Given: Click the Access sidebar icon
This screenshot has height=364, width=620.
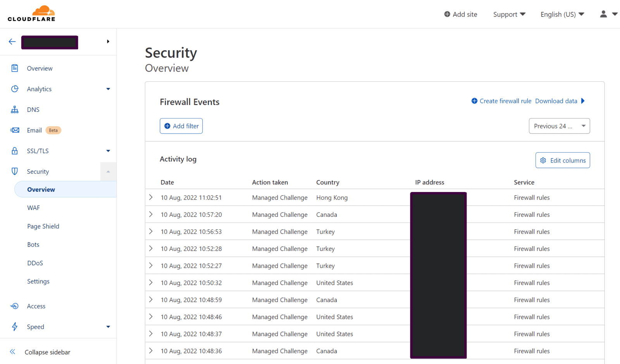Looking at the screenshot, I should click(14, 306).
